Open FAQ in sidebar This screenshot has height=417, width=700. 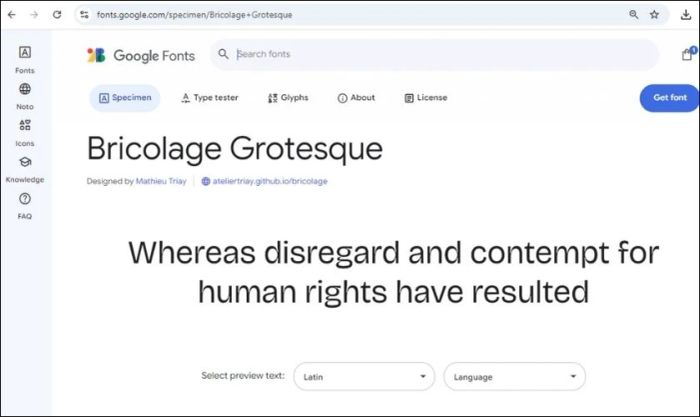point(25,206)
